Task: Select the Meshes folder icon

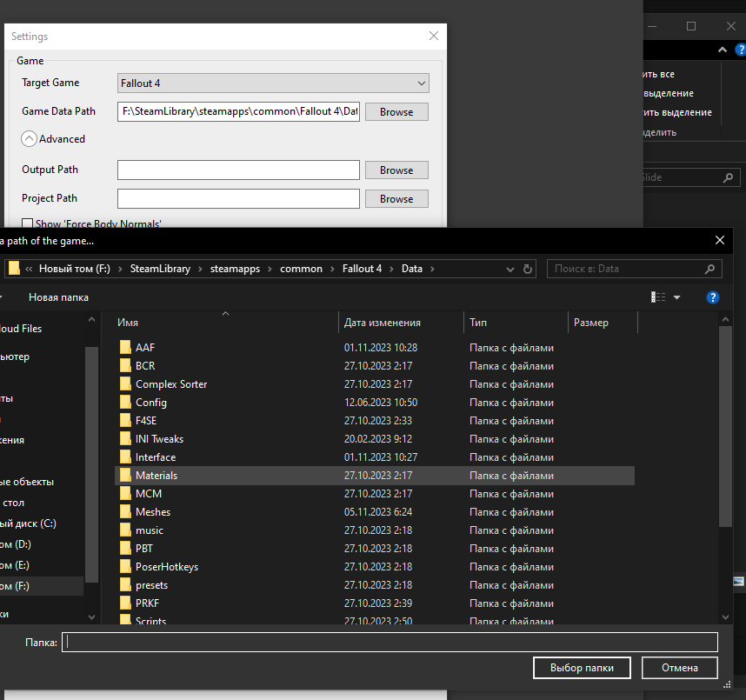Action: tap(125, 512)
